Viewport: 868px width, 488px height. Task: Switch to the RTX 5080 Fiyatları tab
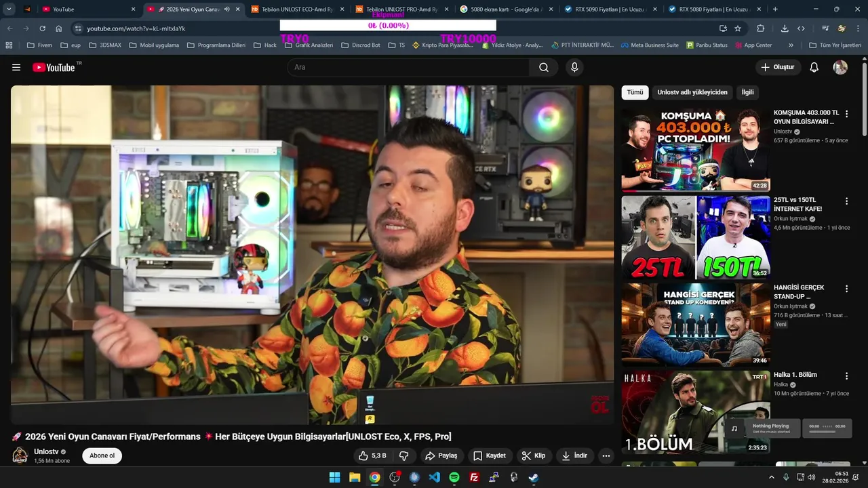[715, 9]
